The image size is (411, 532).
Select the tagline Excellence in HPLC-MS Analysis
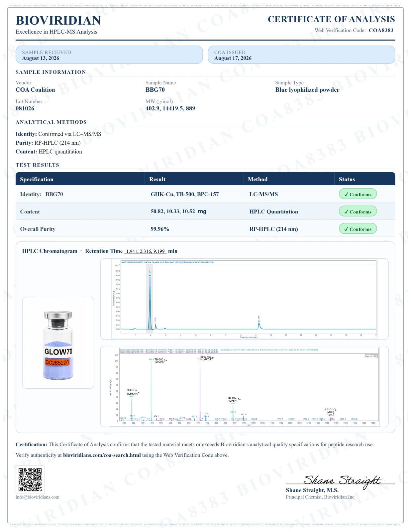click(x=56, y=32)
